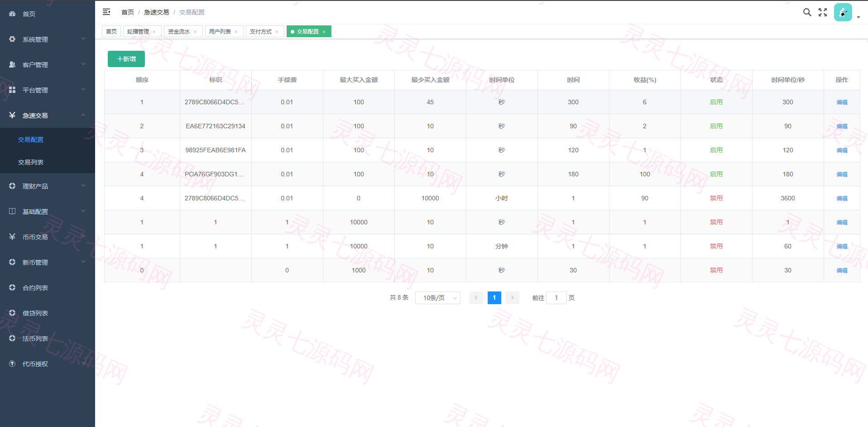Screen dimensions: 868x427
Task: Close the 用户列表 tab
Action: click(236, 32)
